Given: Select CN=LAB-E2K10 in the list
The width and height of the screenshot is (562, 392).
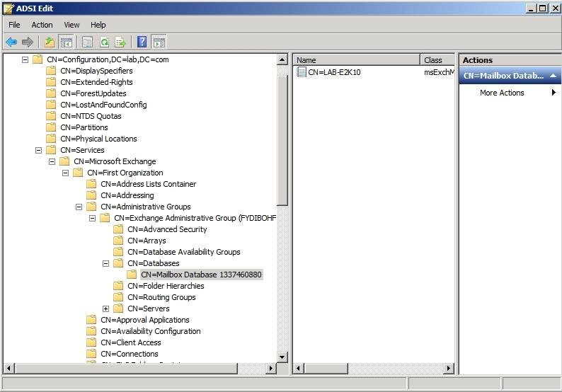Looking at the screenshot, I should pos(334,72).
